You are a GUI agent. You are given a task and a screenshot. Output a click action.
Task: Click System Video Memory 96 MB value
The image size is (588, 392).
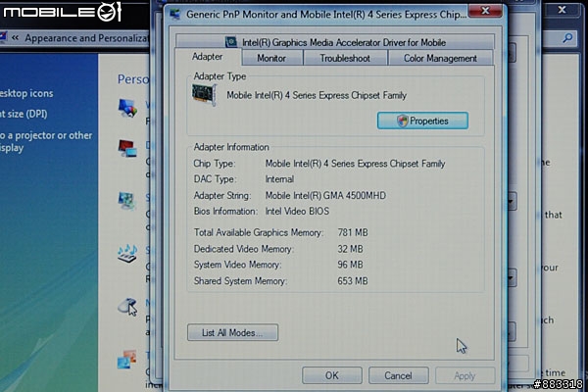point(350,265)
